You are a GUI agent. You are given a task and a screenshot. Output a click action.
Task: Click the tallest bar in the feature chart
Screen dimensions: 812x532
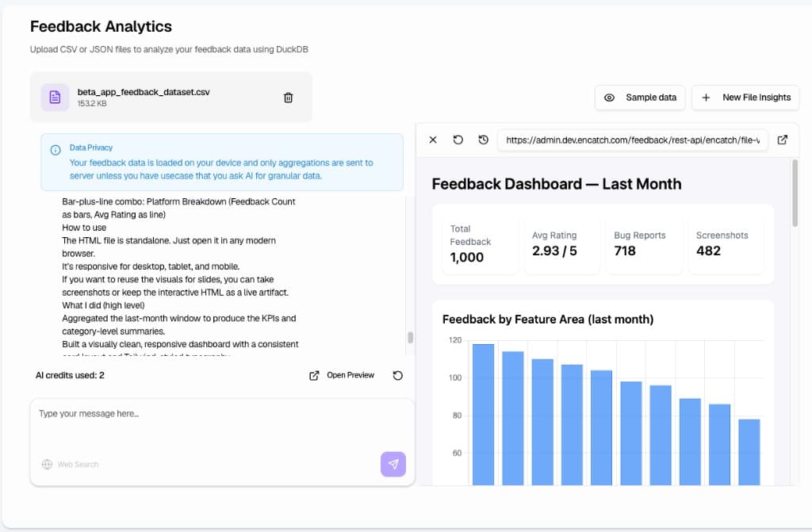pos(483,415)
